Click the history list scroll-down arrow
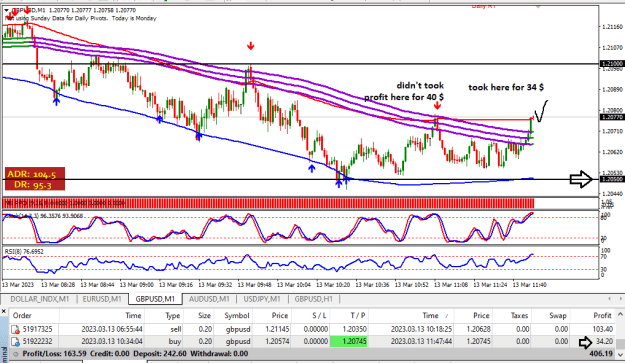Screen dimensions: 625x363 point(620,354)
